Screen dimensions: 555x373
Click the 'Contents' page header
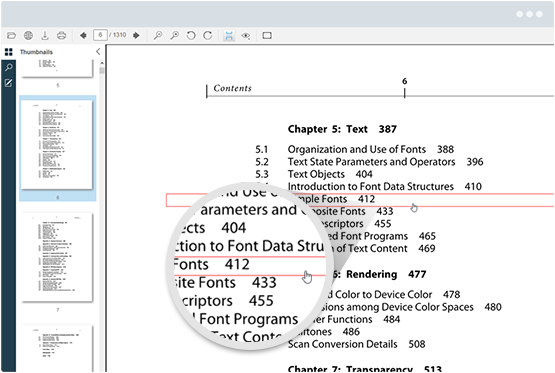coord(232,88)
